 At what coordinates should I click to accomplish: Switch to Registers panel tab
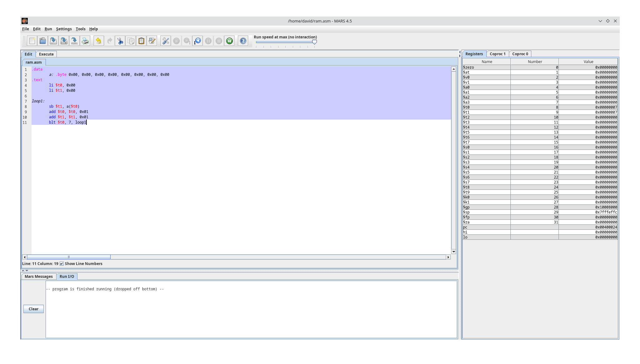click(x=474, y=54)
